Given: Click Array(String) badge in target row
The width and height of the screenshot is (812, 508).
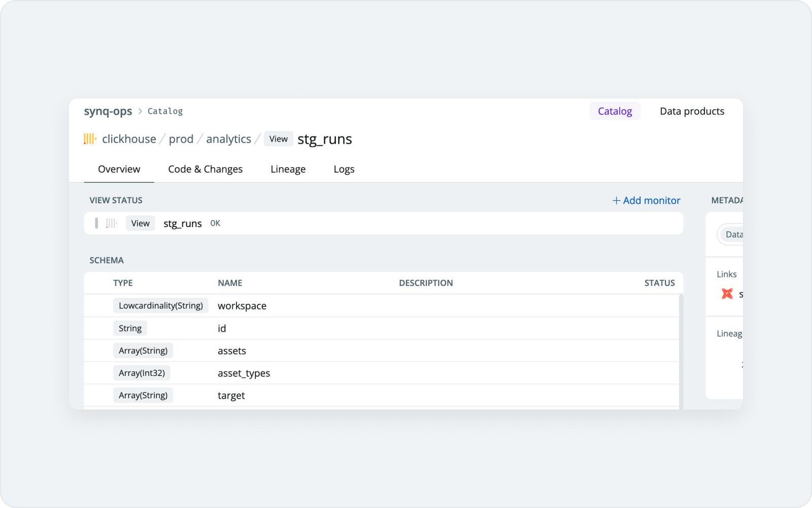Looking at the screenshot, I should [x=143, y=395].
